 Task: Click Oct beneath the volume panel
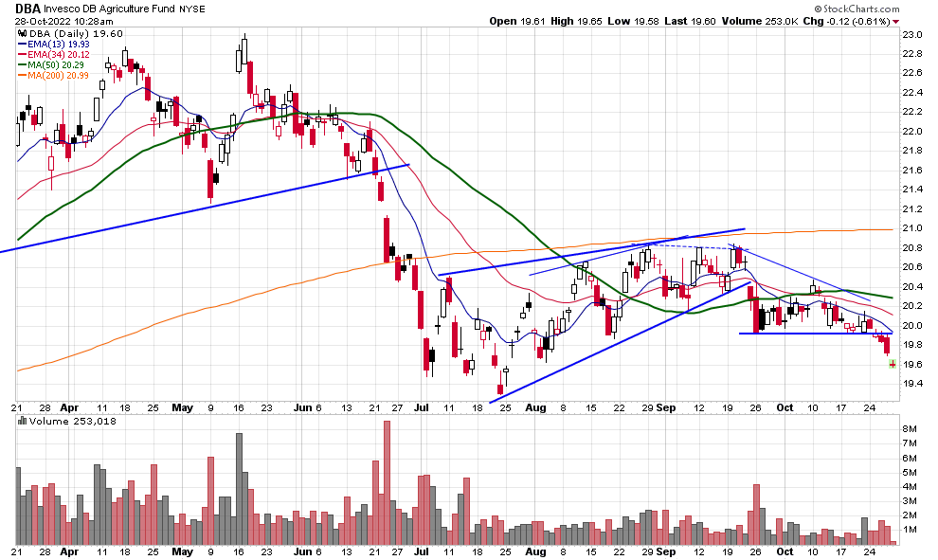pos(785,551)
